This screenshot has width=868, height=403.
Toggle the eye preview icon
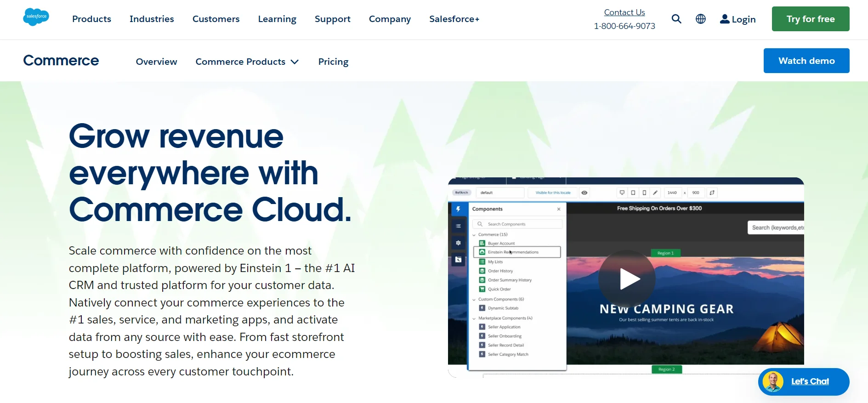click(x=584, y=193)
